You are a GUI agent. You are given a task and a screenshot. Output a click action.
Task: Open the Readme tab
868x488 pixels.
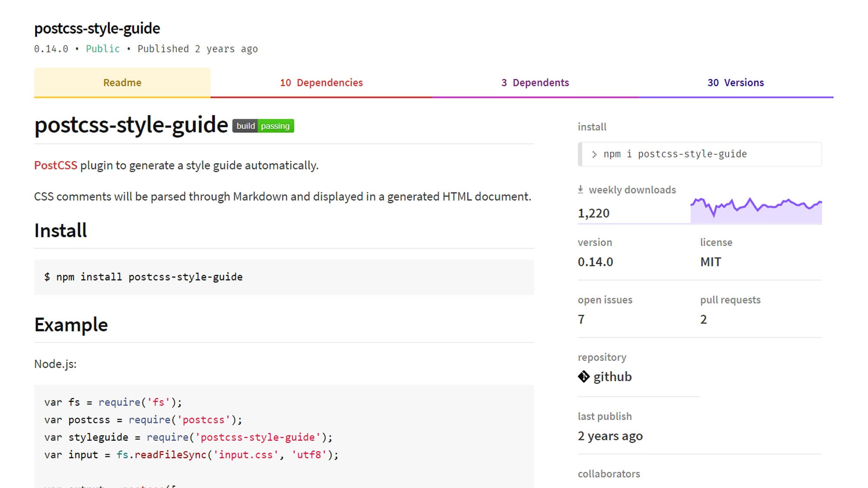tap(122, 82)
